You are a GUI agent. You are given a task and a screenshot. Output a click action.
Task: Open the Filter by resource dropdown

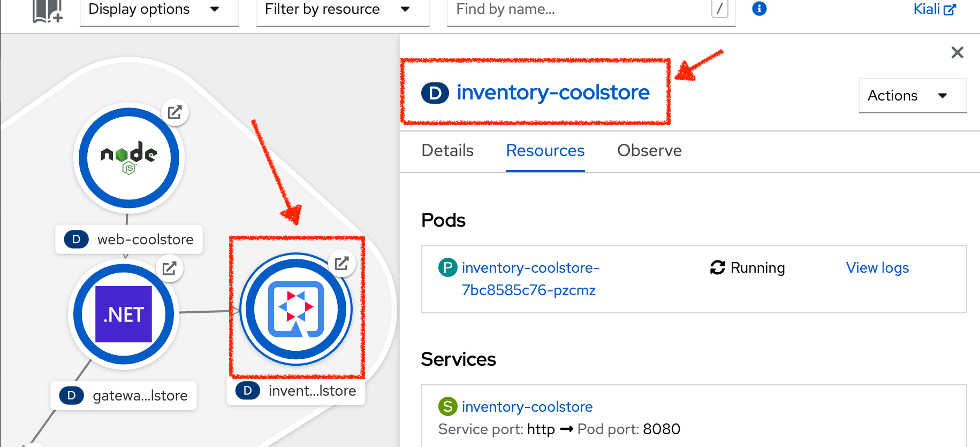coord(343,10)
